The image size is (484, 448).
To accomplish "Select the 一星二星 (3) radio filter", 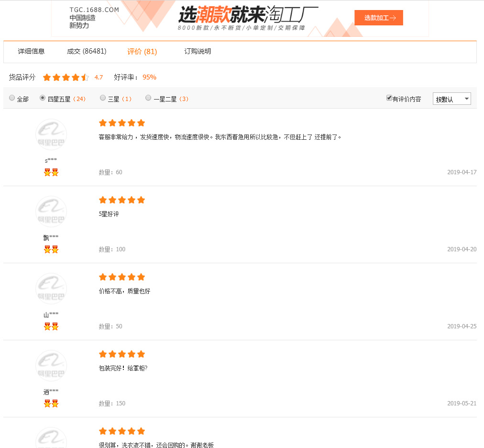I will pos(148,98).
